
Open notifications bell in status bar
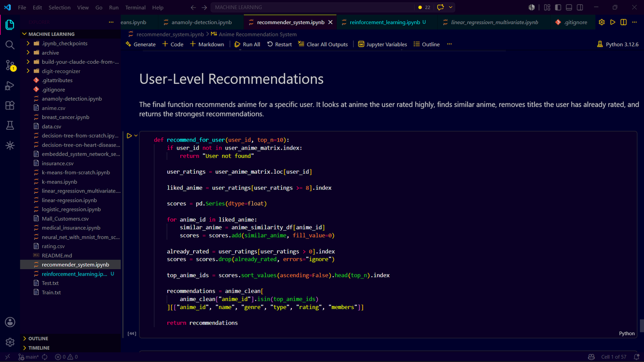pyautogui.click(x=636, y=357)
